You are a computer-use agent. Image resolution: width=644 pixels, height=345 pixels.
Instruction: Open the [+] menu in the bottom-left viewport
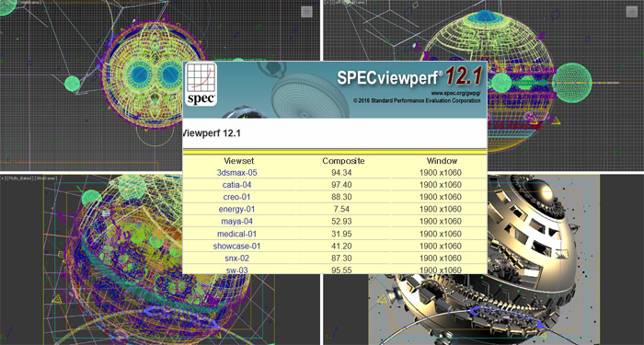(x=2, y=178)
